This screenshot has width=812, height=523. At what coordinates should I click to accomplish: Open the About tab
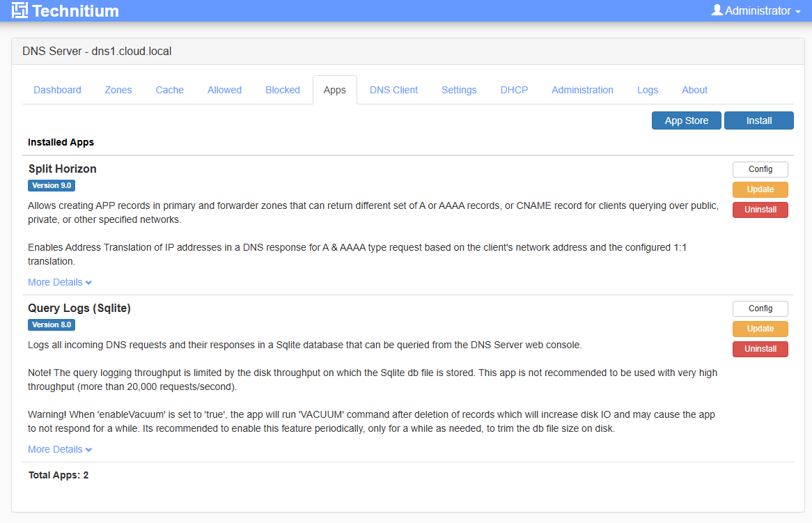pyautogui.click(x=694, y=90)
